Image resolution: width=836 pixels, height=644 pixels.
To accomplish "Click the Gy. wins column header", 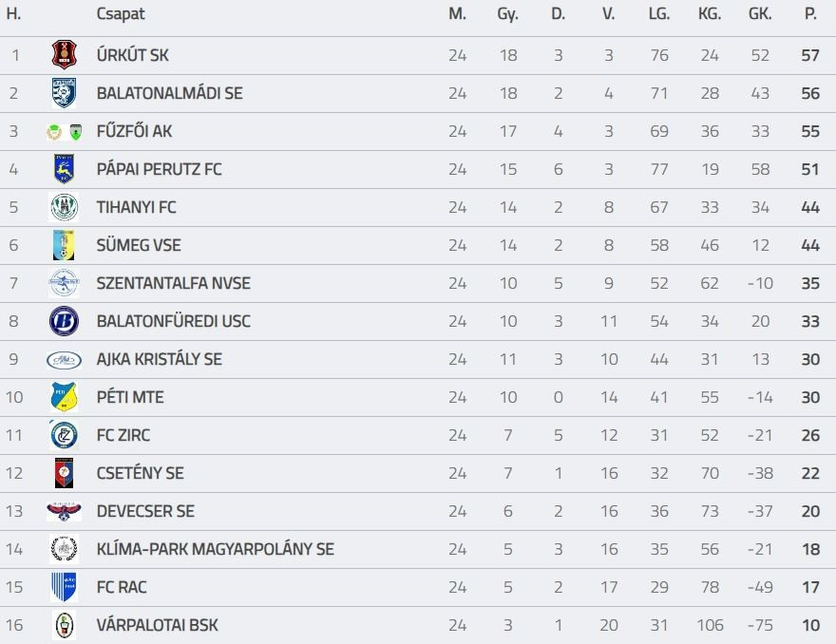I will click(x=507, y=14).
